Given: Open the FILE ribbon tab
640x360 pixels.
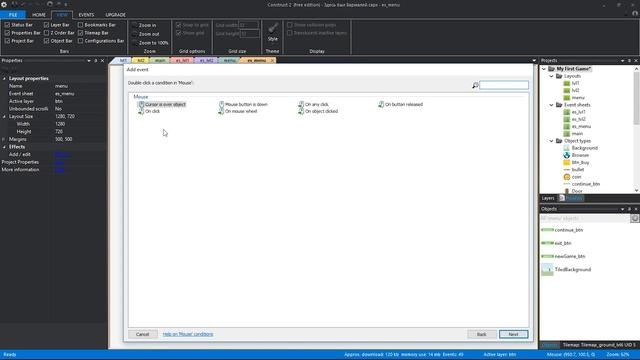Looking at the screenshot, I should click(13, 15).
